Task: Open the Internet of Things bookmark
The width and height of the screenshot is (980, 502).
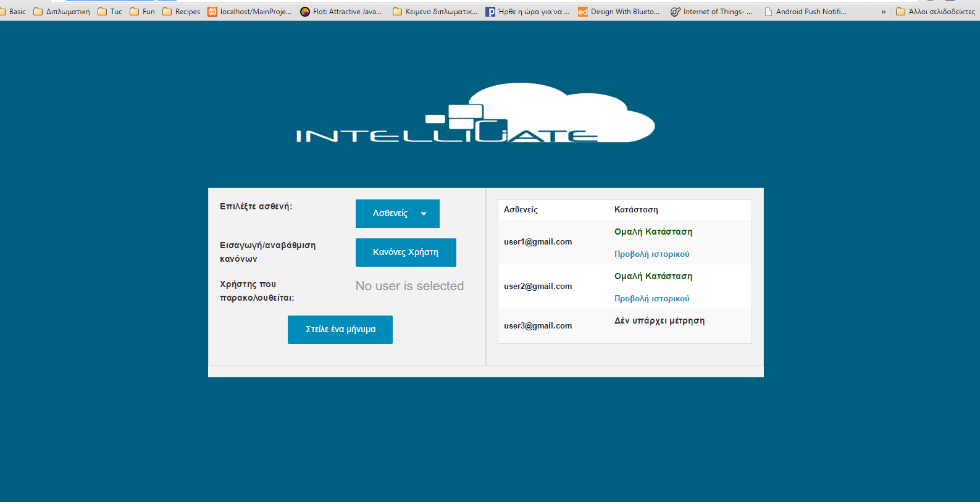Action: pyautogui.click(x=711, y=12)
